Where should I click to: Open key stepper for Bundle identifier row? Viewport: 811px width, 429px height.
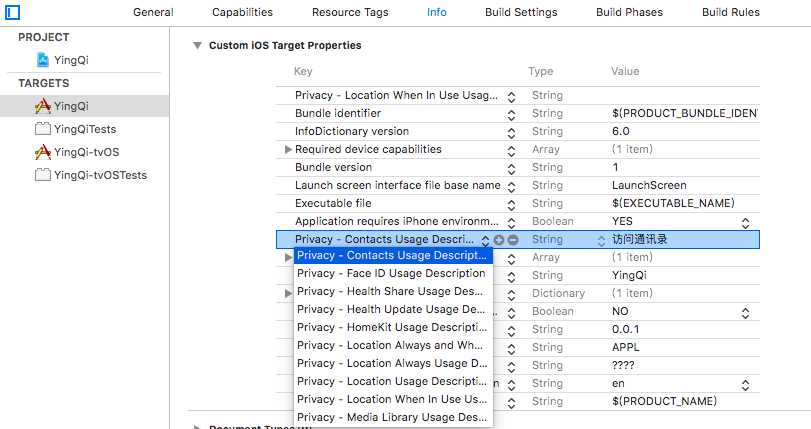click(511, 114)
